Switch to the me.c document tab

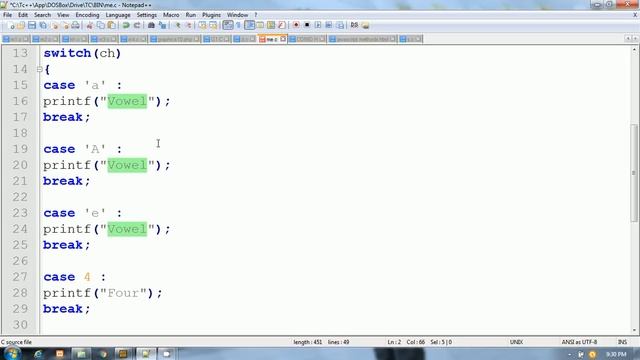[272, 39]
